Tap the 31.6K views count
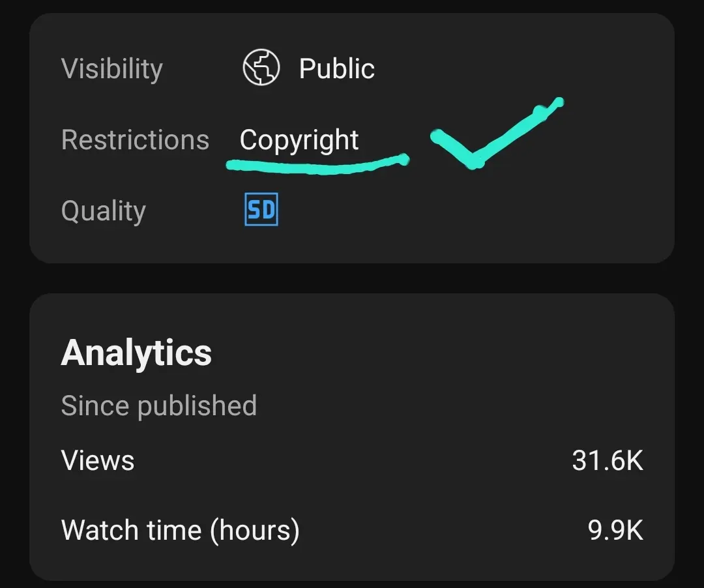The width and height of the screenshot is (704, 588). (608, 460)
